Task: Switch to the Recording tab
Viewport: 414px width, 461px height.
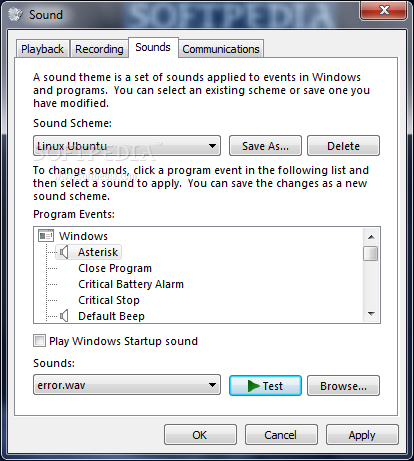Action: click(x=99, y=49)
